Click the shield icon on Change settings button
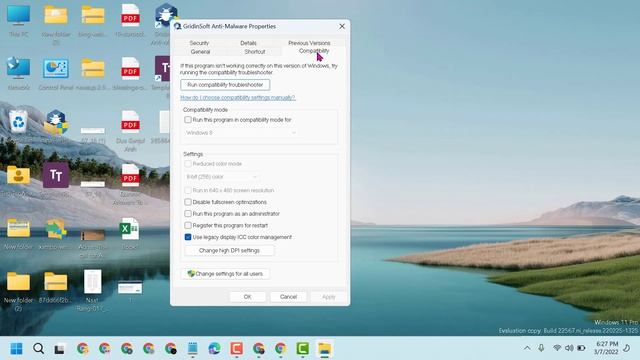The height and width of the screenshot is (360, 640). coord(191,273)
